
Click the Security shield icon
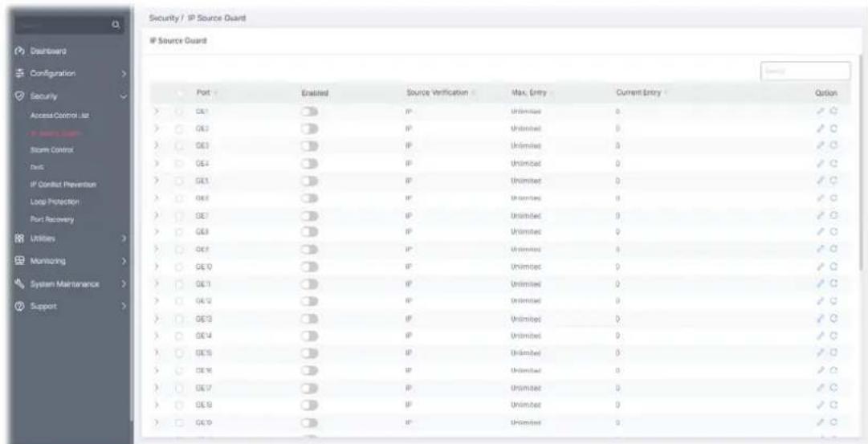pos(19,96)
